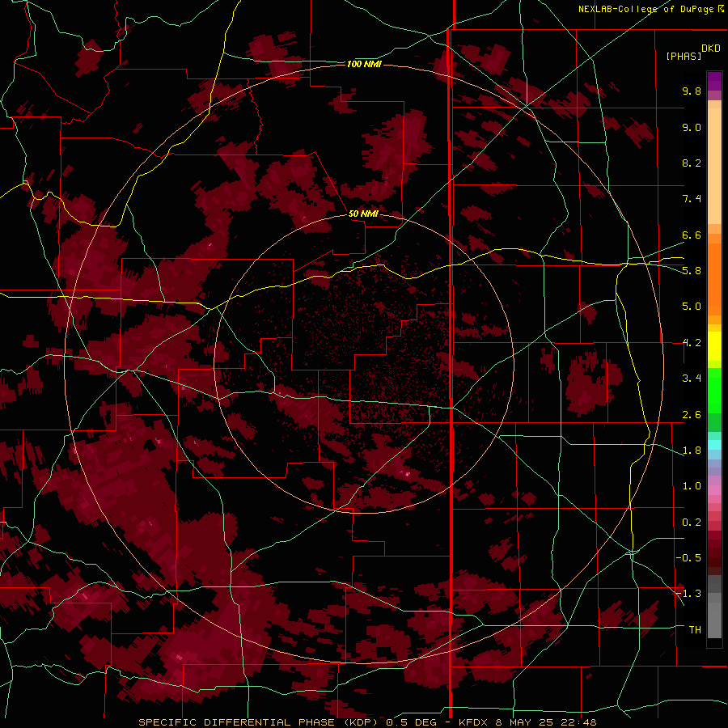This screenshot has height=728, width=728.
Task: Select the -1.3 scale value
Action: click(688, 594)
